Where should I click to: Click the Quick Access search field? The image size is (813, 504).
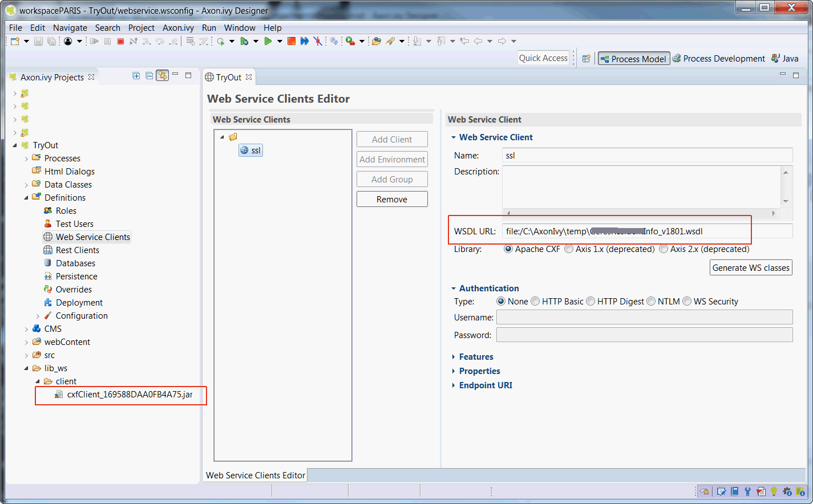tap(543, 58)
